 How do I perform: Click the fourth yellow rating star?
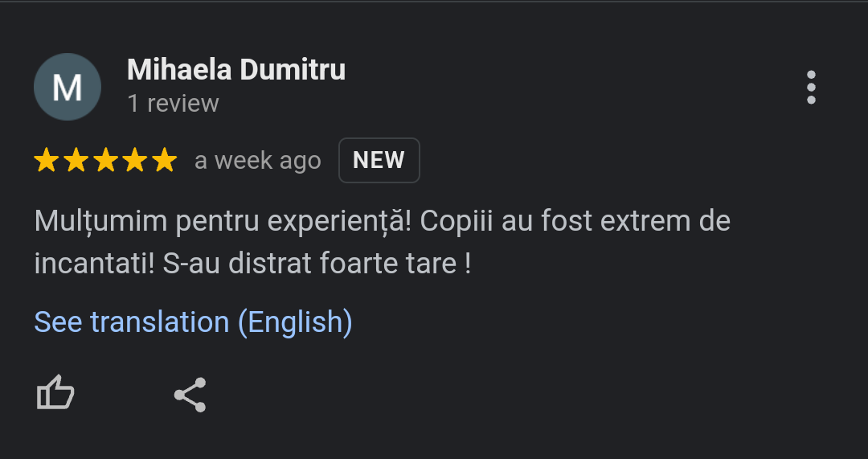[x=135, y=161]
